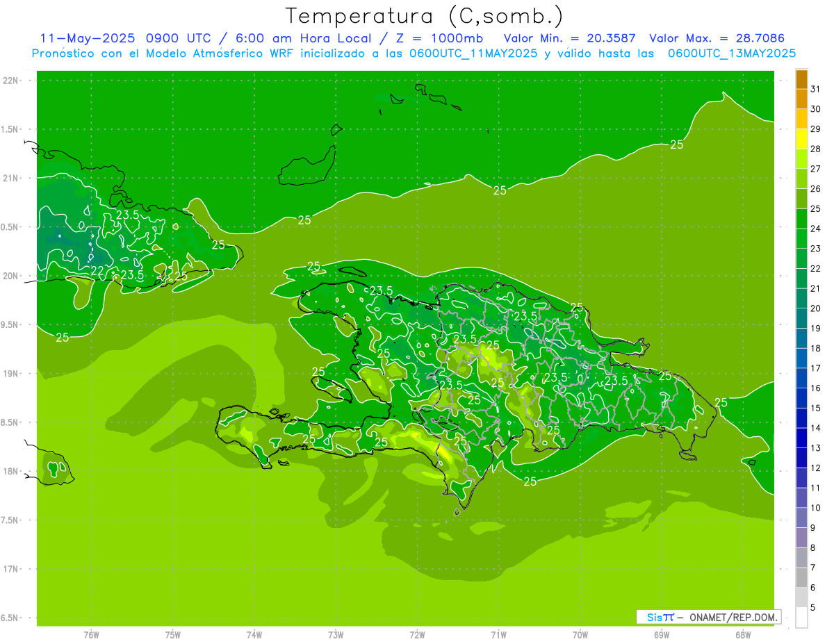Click the yellow color bar segment between 28 and 29
The width and height of the screenshot is (834, 644).
click(x=801, y=140)
